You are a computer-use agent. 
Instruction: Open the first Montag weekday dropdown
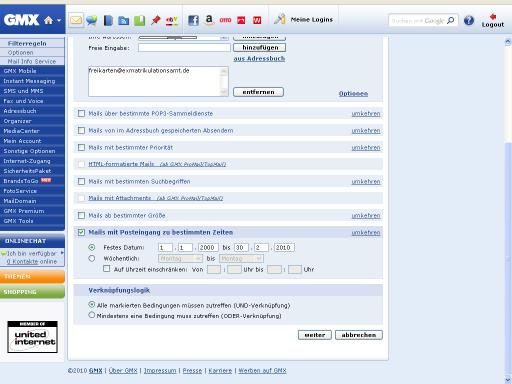click(x=180, y=258)
